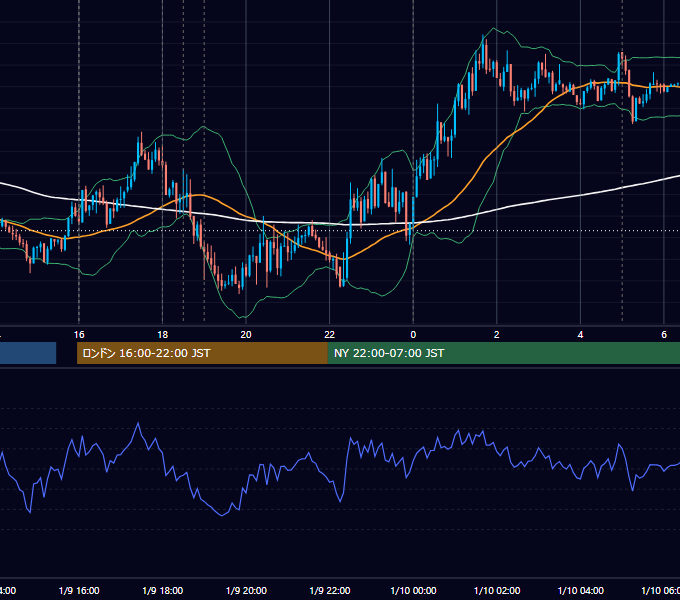Select the 0 midnight hour label
The height and width of the screenshot is (600, 680).
point(413,334)
